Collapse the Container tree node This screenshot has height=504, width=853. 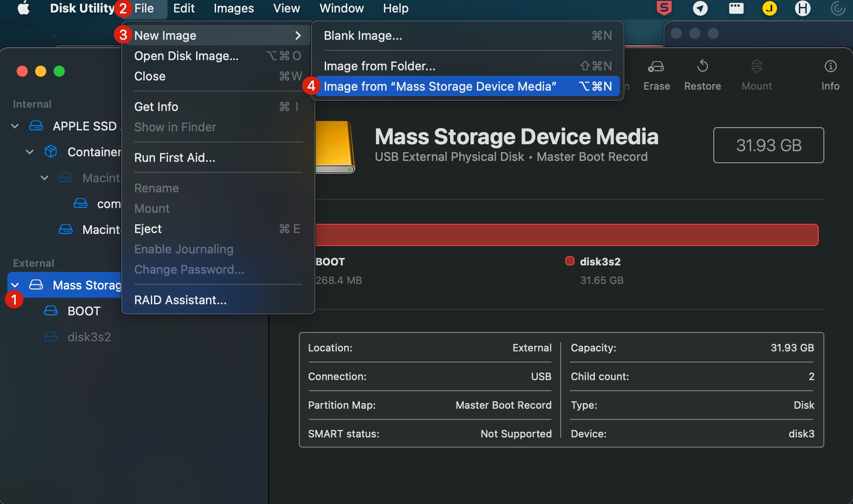click(30, 152)
